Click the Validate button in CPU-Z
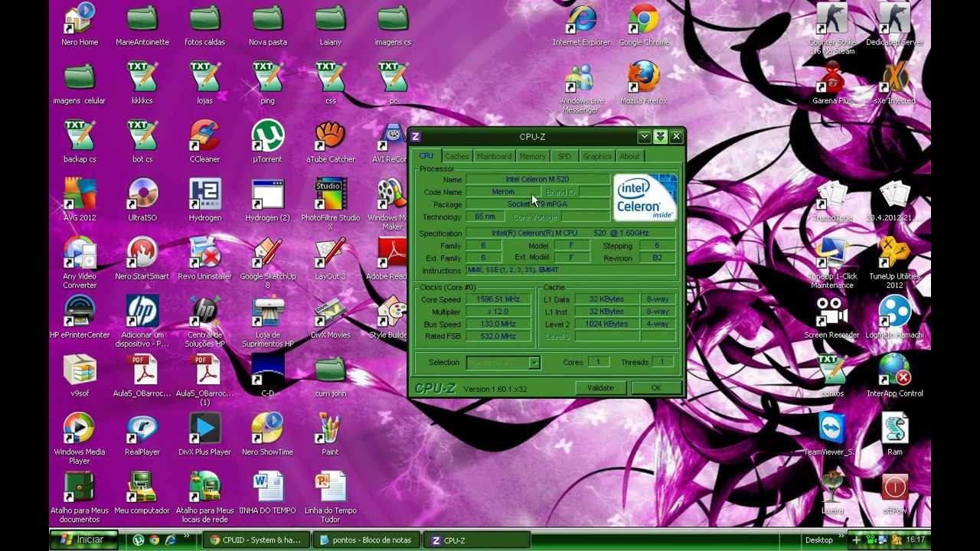 coord(600,388)
